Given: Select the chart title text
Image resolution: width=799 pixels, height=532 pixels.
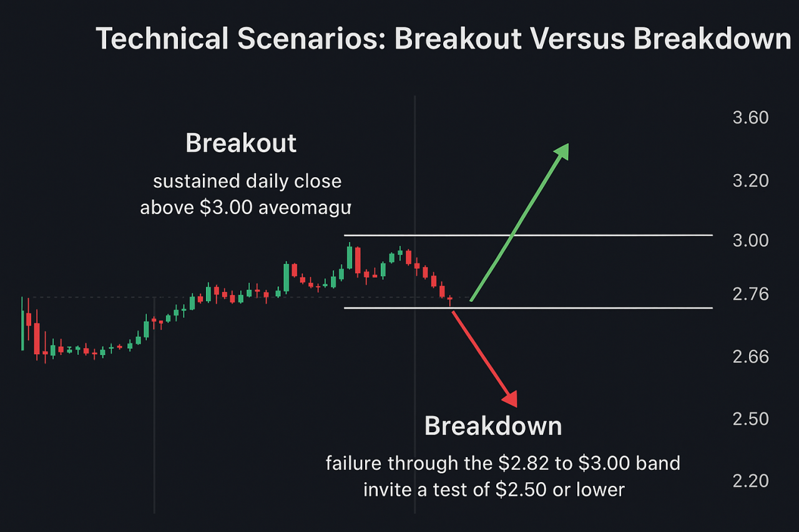Looking at the screenshot, I should (x=443, y=39).
